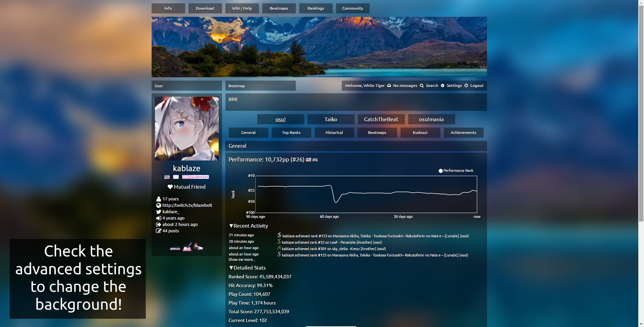Click the US flag under the username

pos(167,177)
